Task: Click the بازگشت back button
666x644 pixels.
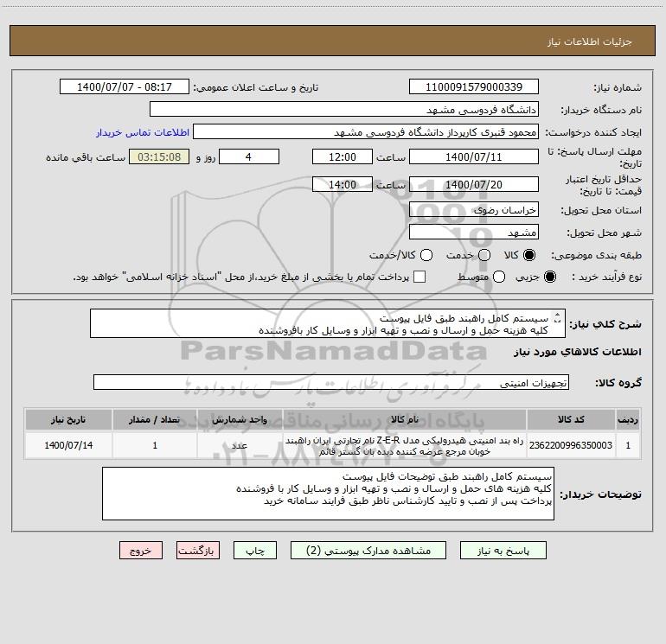Action: point(198,551)
